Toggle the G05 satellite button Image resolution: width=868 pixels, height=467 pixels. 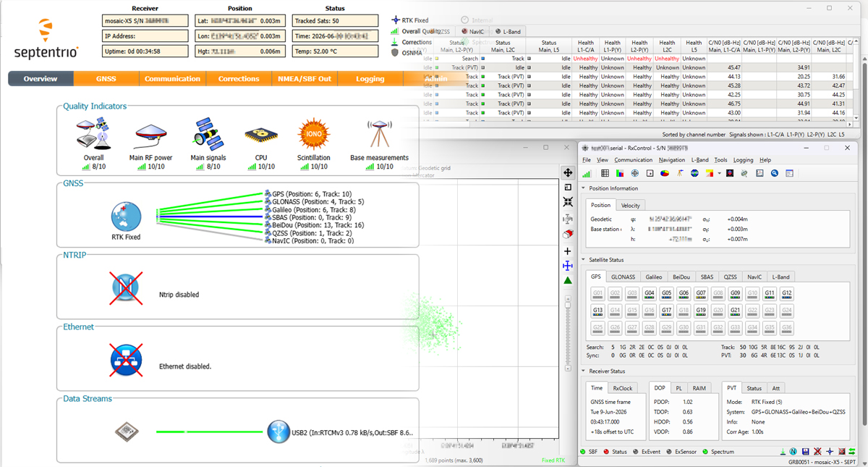(x=667, y=293)
